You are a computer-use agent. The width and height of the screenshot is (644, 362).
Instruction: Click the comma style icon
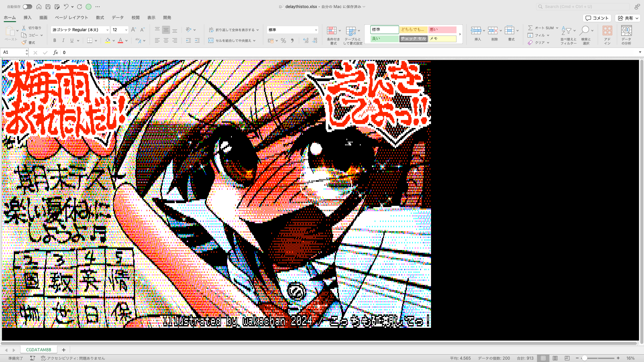[x=292, y=41]
